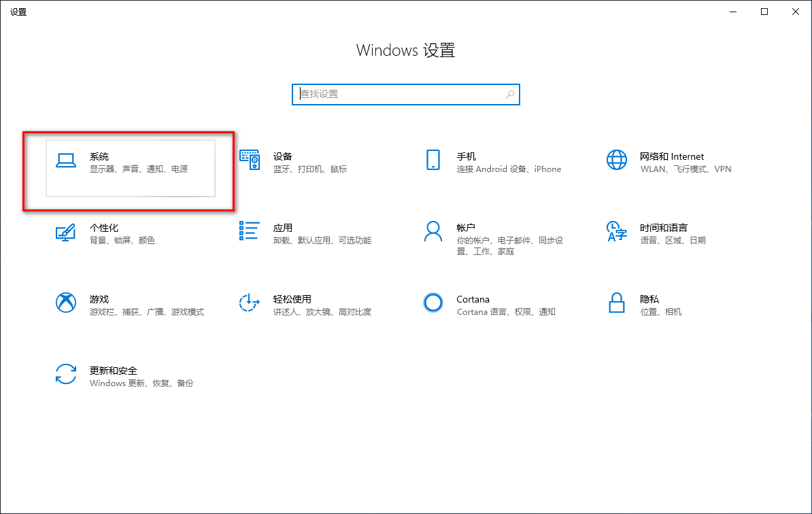This screenshot has height=514, width=812.
Task: Minimize the 设置 window
Action: pos(732,12)
